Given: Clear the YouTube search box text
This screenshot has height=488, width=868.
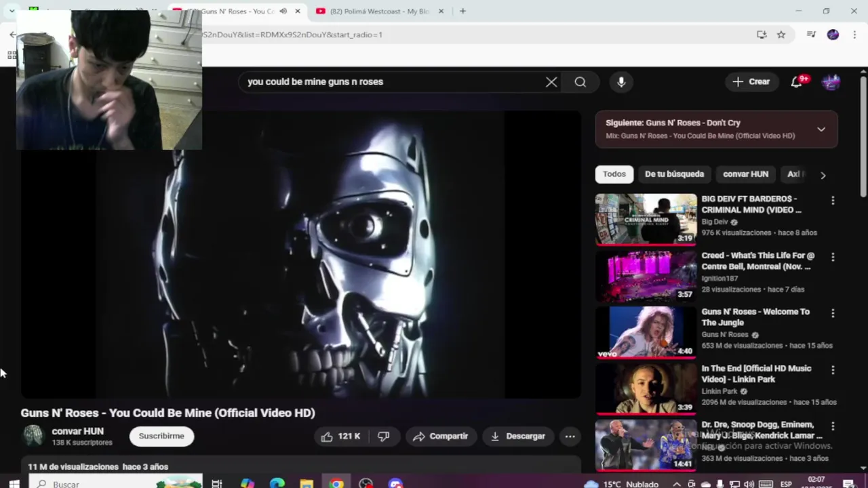Looking at the screenshot, I should pos(551,82).
